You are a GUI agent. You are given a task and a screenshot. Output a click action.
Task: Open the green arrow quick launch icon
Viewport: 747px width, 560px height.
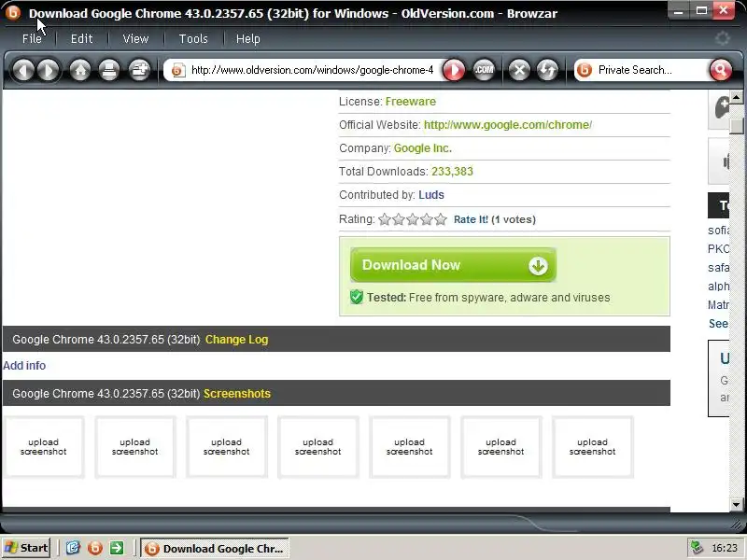(x=117, y=548)
